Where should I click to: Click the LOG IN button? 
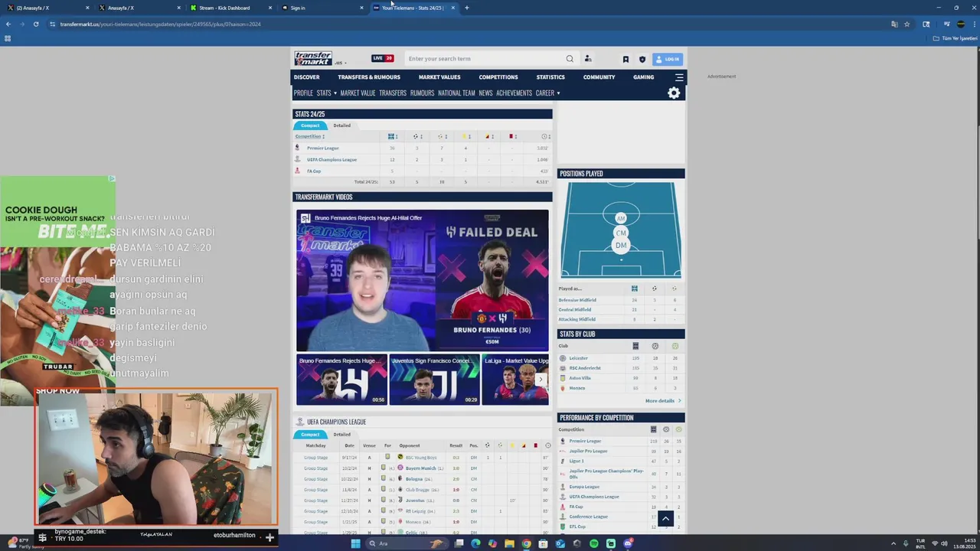pos(667,59)
